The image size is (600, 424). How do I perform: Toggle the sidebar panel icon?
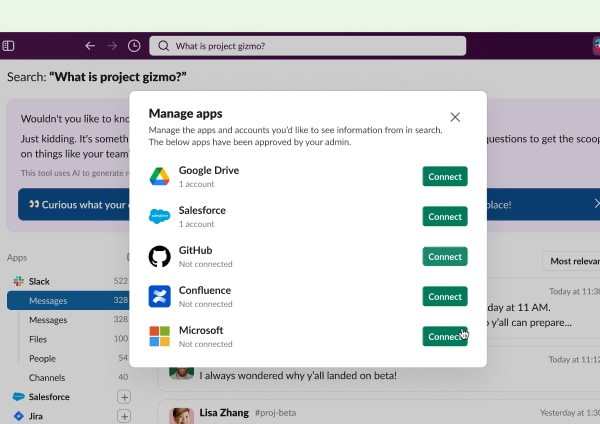(9, 46)
